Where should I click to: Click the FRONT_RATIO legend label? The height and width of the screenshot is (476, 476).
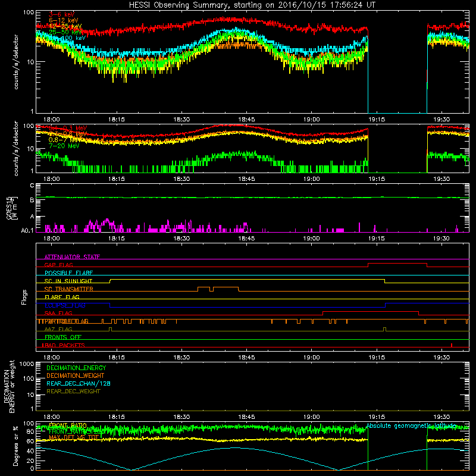[68, 425]
